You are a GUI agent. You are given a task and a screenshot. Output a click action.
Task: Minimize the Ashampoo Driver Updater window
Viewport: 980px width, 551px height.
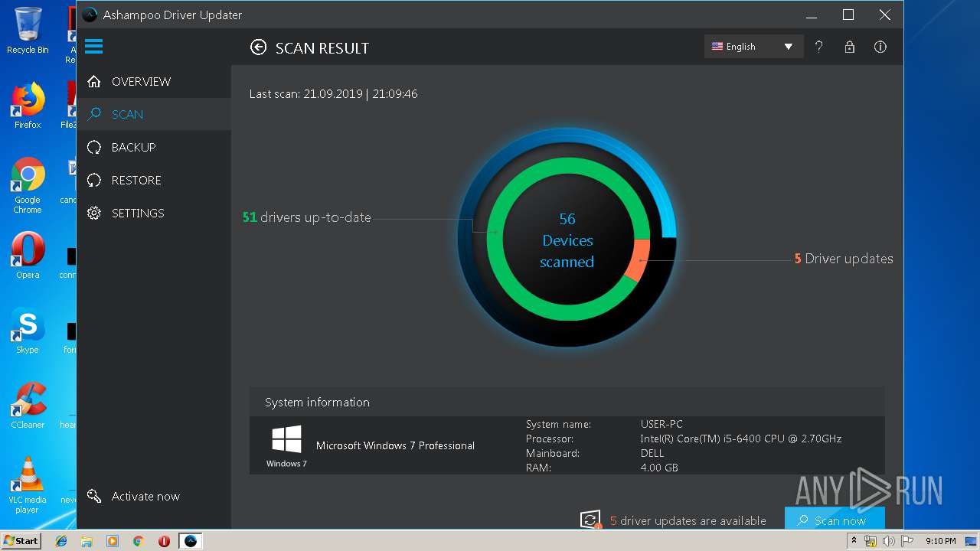(x=812, y=15)
